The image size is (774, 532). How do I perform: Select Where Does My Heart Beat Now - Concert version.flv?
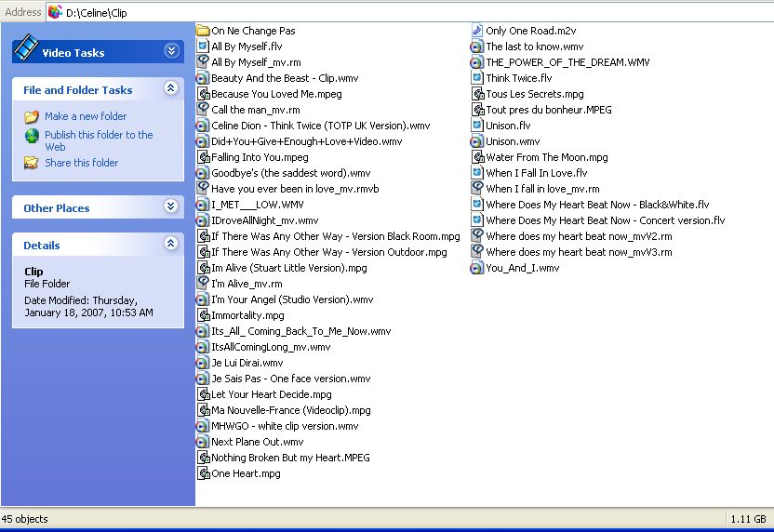coord(606,220)
